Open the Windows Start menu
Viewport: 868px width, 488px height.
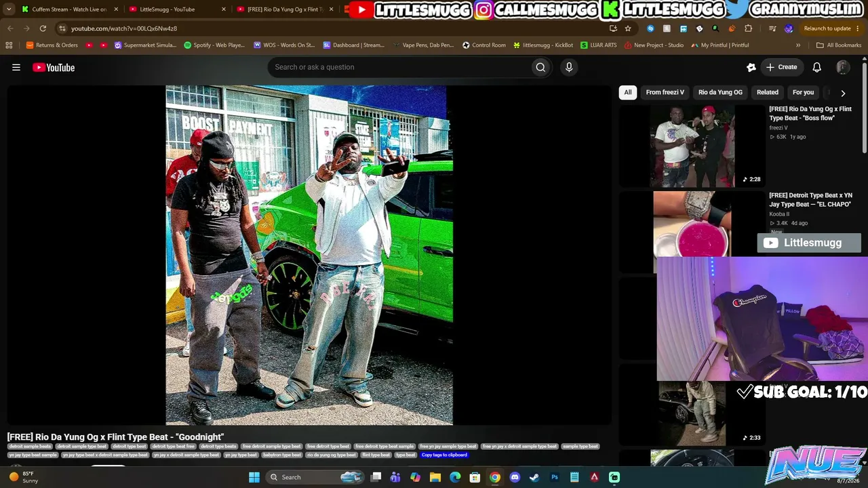[x=254, y=477]
